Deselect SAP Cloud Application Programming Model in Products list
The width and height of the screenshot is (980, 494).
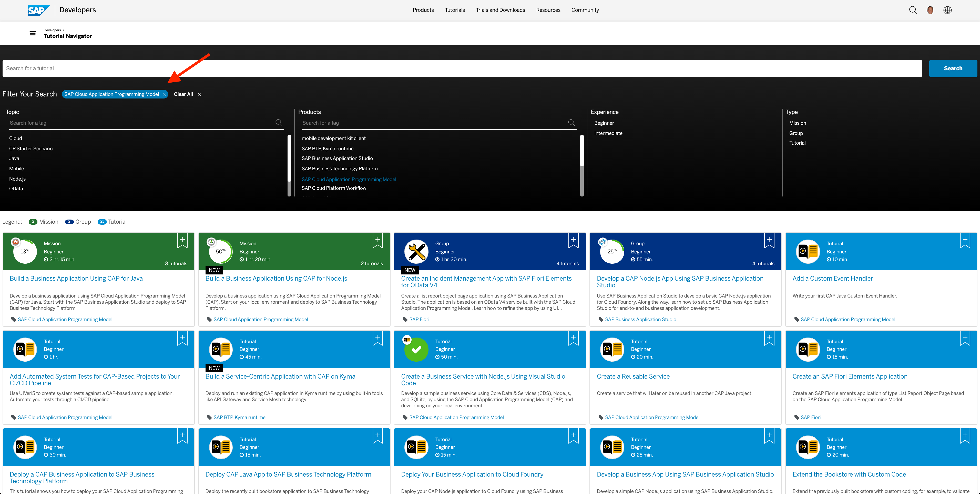(349, 179)
